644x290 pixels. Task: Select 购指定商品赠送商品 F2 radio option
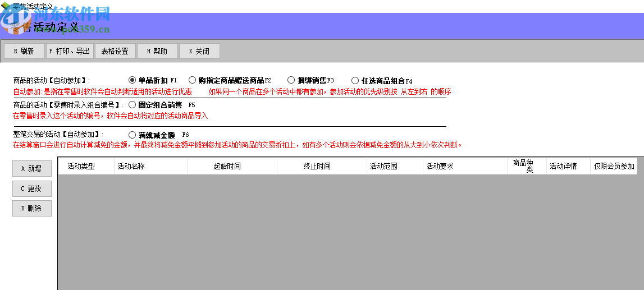192,80
